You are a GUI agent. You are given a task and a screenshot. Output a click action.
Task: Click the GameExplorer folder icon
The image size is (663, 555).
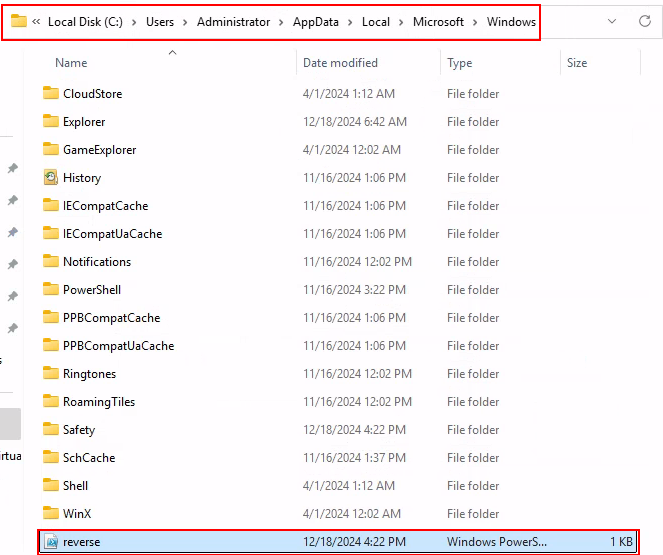point(51,150)
